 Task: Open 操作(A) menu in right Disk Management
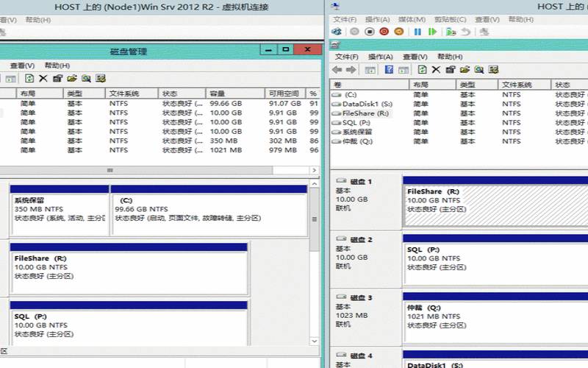(380, 57)
